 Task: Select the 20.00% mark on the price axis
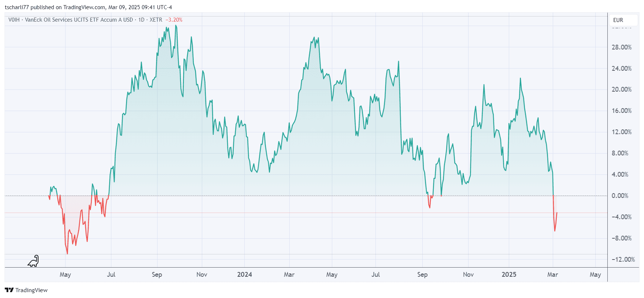pyautogui.click(x=621, y=89)
